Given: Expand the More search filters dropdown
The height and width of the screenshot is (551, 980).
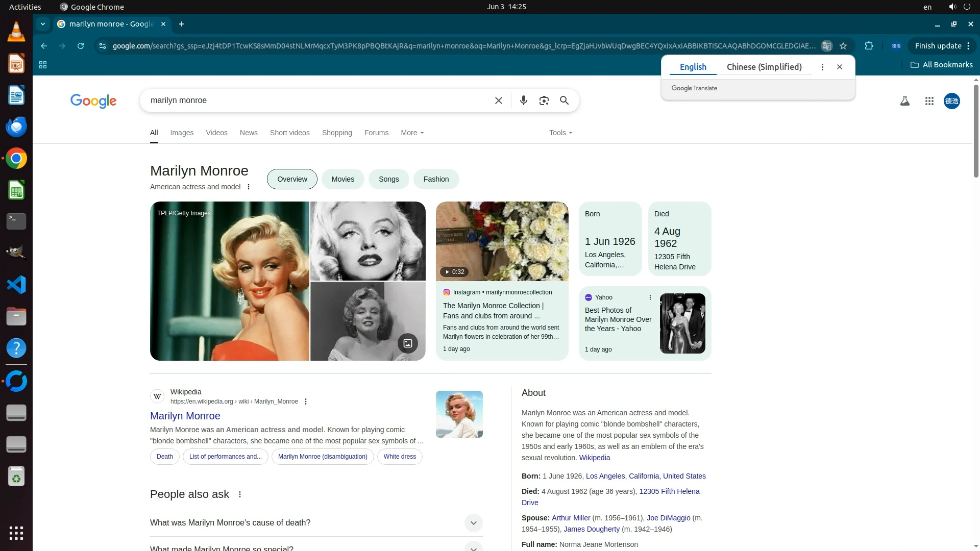Looking at the screenshot, I should coord(412,133).
